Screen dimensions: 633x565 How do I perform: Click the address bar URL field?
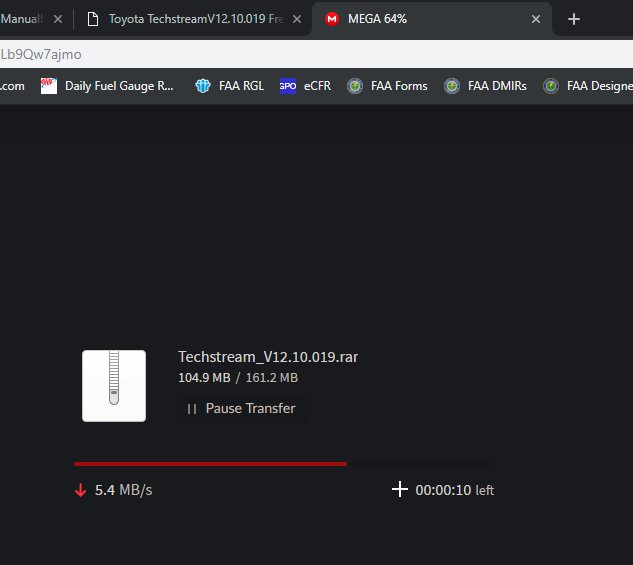[316, 54]
